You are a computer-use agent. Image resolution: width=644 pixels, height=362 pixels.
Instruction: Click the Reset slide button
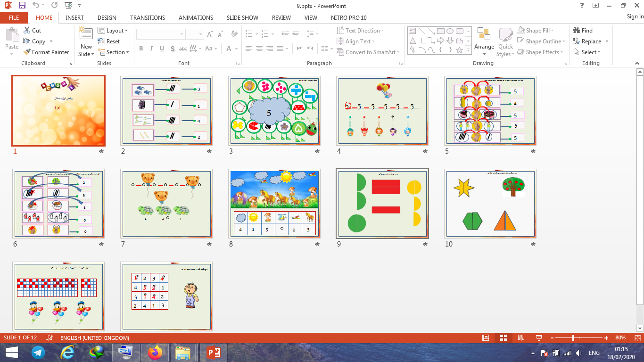[109, 41]
